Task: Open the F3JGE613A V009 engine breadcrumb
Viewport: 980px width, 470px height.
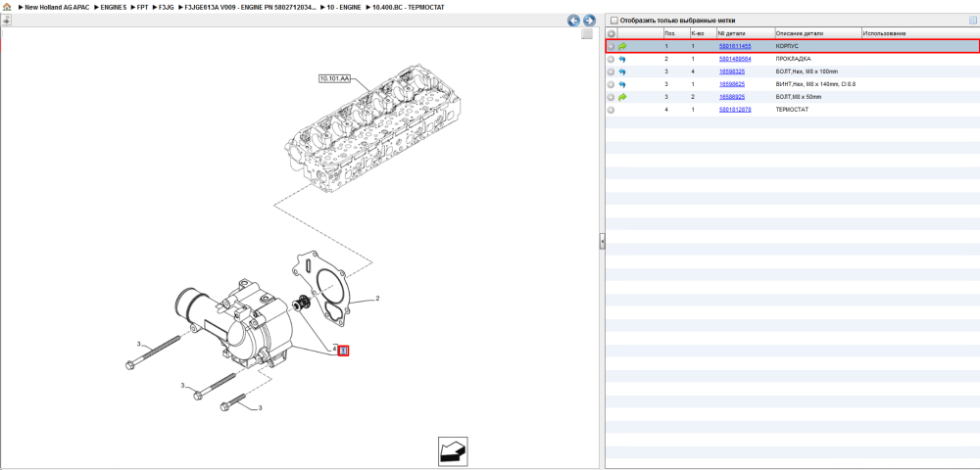Action: 250,6
